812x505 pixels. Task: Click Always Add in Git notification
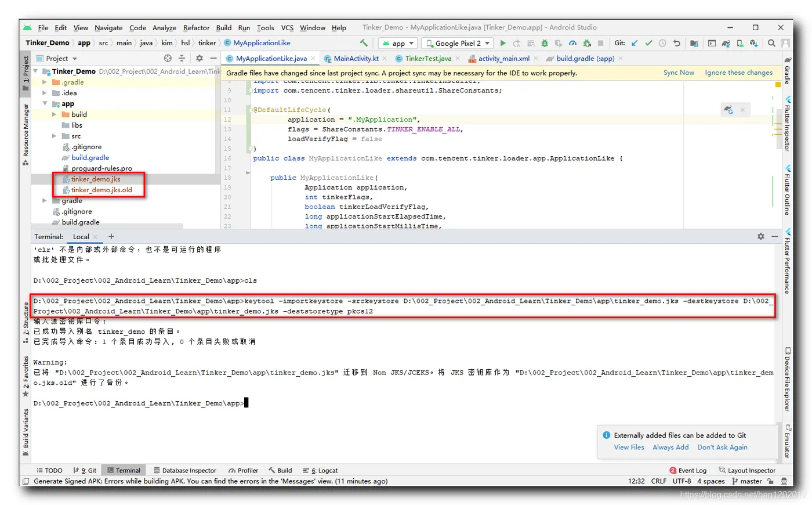point(670,447)
